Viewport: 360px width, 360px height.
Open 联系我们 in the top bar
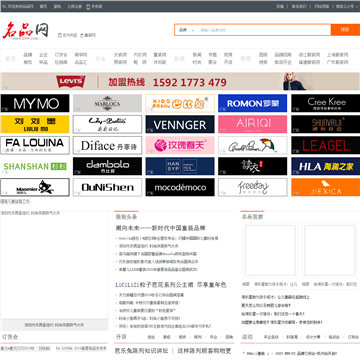point(299,6)
